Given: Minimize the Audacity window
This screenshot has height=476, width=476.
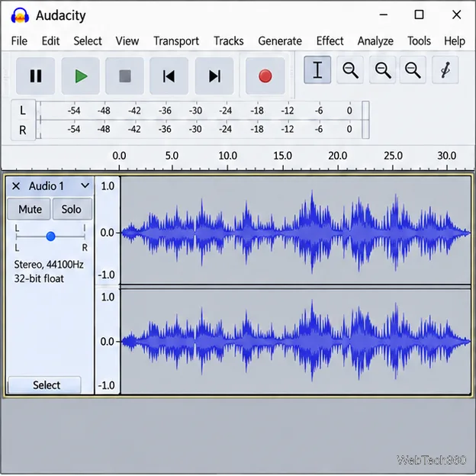Looking at the screenshot, I should point(384,14).
